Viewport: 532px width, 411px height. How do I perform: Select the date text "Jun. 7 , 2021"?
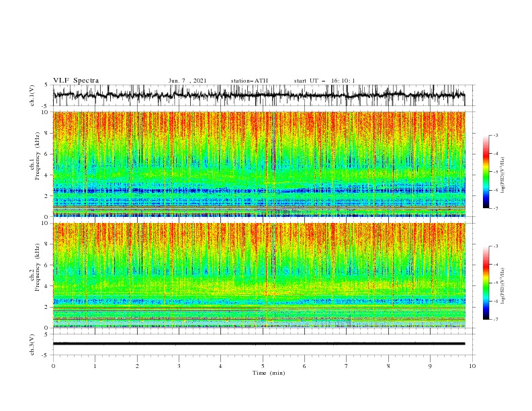click(187, 81)
